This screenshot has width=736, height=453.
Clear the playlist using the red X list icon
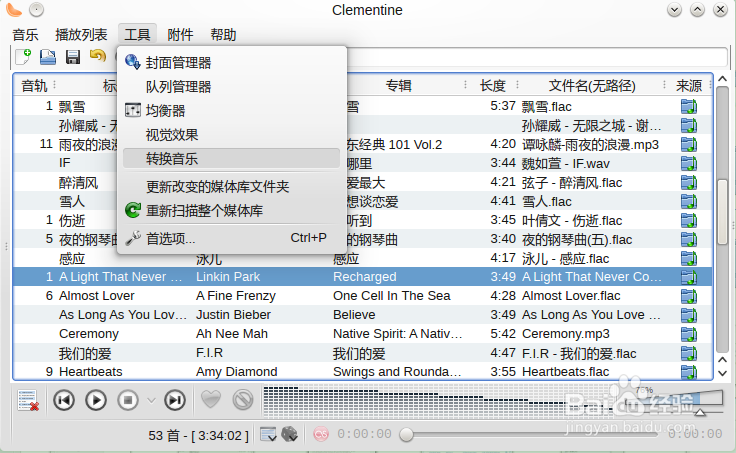(x=28, y=400)
